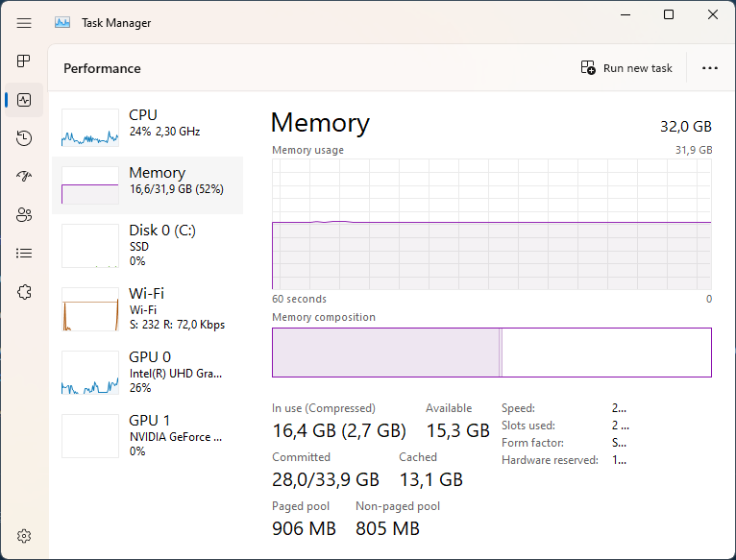Select the Disk 0 (C:) performance item
Image resolution: width=736 pixels, height=560 pixels.
click(x=147, y=246)
